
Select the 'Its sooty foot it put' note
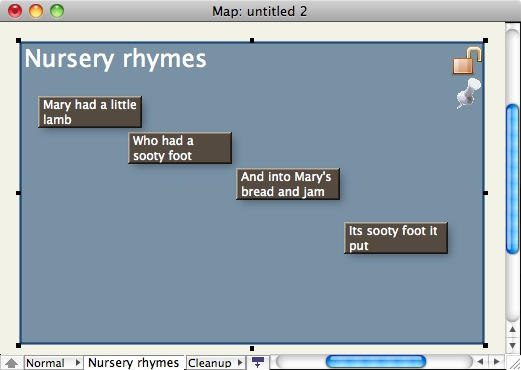pyautogui.click(x=396, y=238)
